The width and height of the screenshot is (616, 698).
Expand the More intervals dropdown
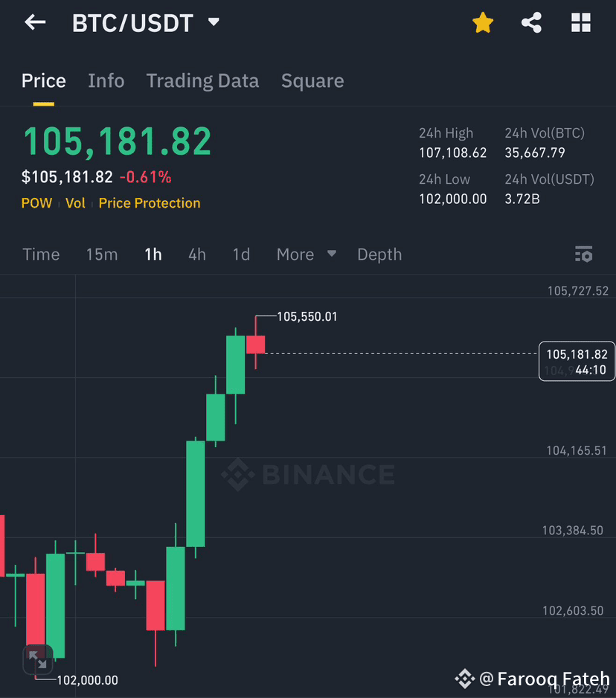[x=307, y=254]
